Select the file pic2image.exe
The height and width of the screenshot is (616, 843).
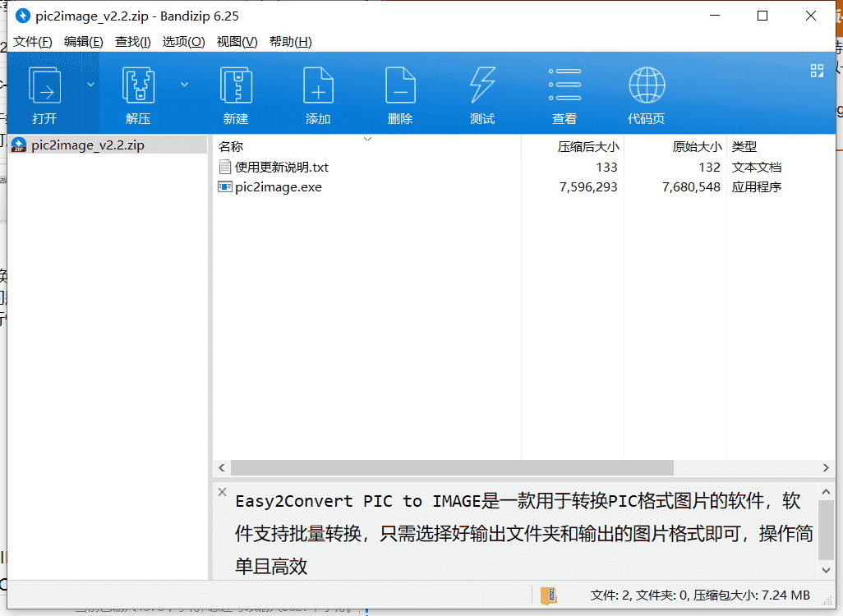pyautogui.click(x=279, y=187)
